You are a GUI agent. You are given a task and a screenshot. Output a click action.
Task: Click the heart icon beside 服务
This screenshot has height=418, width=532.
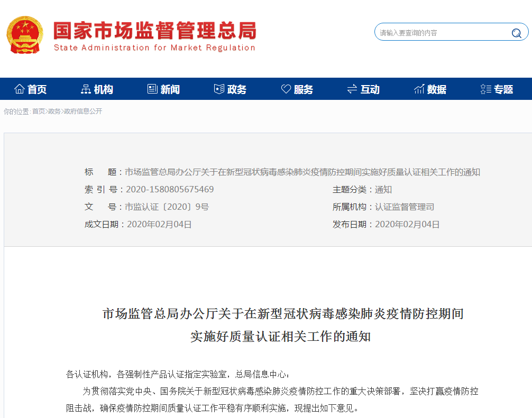[x=286, y=89]
